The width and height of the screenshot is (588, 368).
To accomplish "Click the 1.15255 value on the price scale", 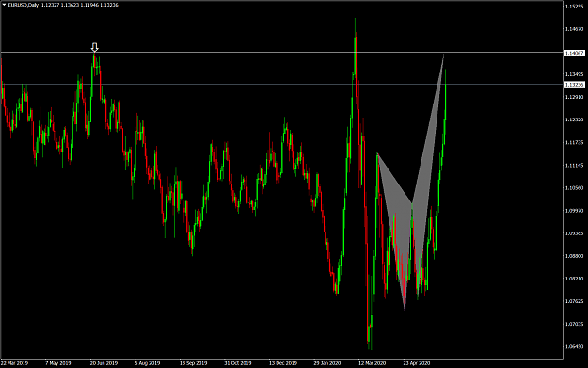I will 574,7.
